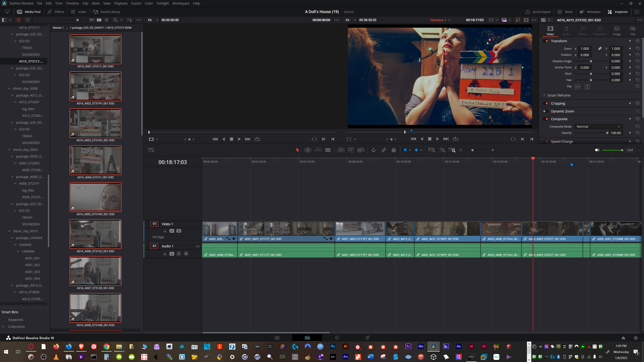This screenshot has height=362, width=644.
Task: Open source viewer Fit zoom dropdown
Action: [x=153, y=20]
